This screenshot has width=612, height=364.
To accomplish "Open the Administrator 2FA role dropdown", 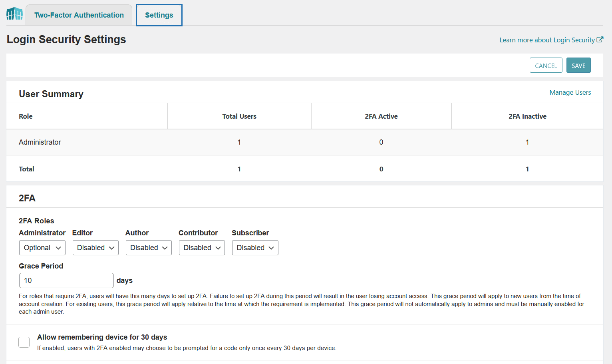I will 42,248.
